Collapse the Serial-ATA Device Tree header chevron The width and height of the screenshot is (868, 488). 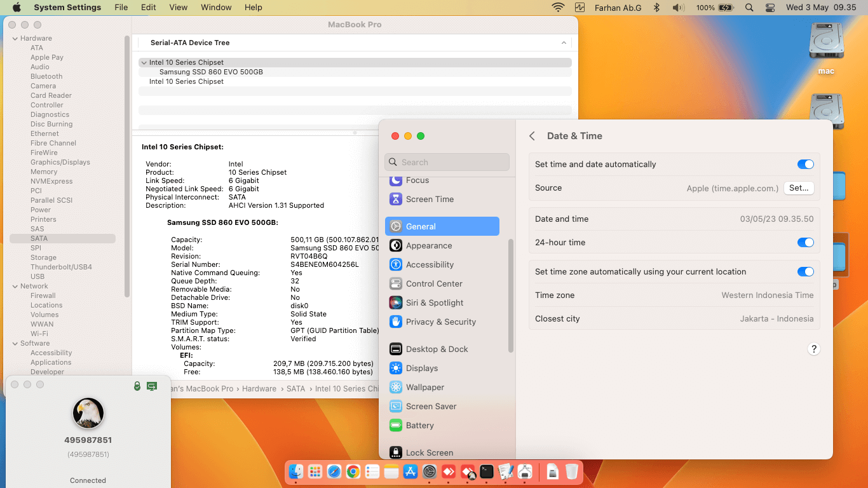click(564, 43)
